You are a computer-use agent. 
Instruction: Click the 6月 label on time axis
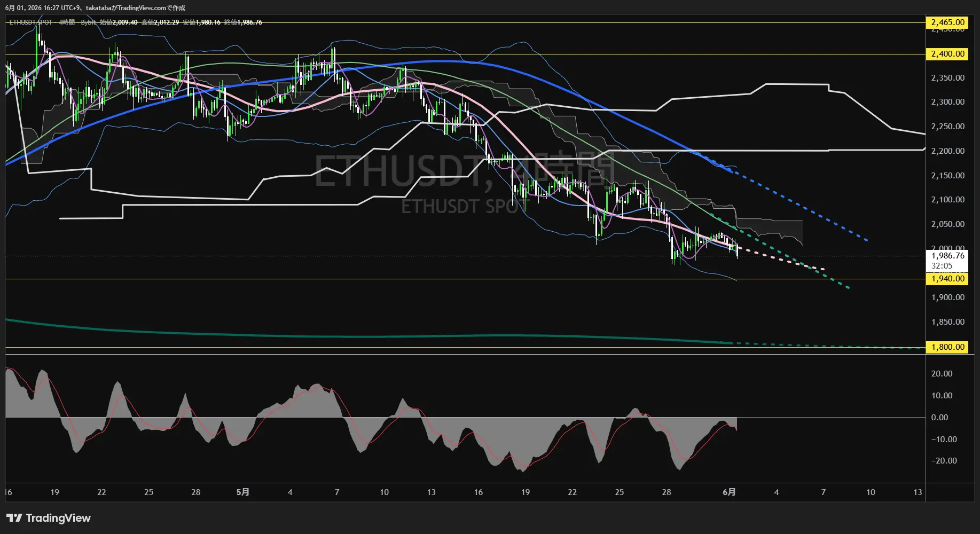729,492
